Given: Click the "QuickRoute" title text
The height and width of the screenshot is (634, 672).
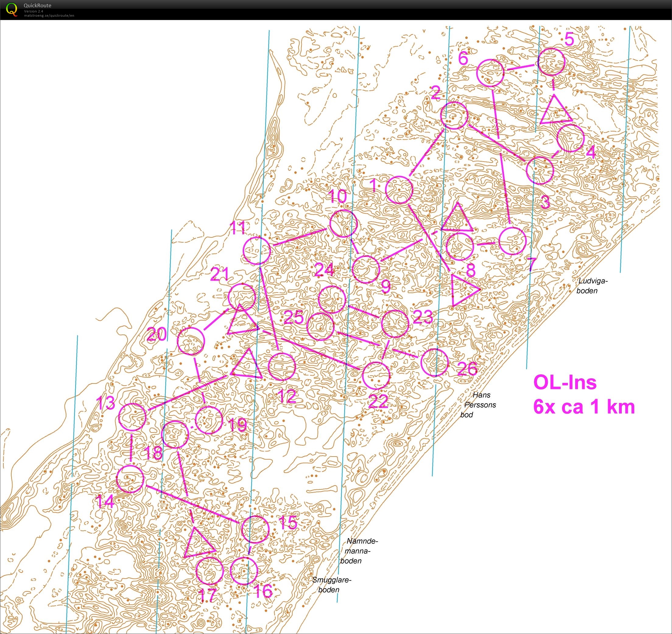Looking at the screenshot, I should coord(37,5).
